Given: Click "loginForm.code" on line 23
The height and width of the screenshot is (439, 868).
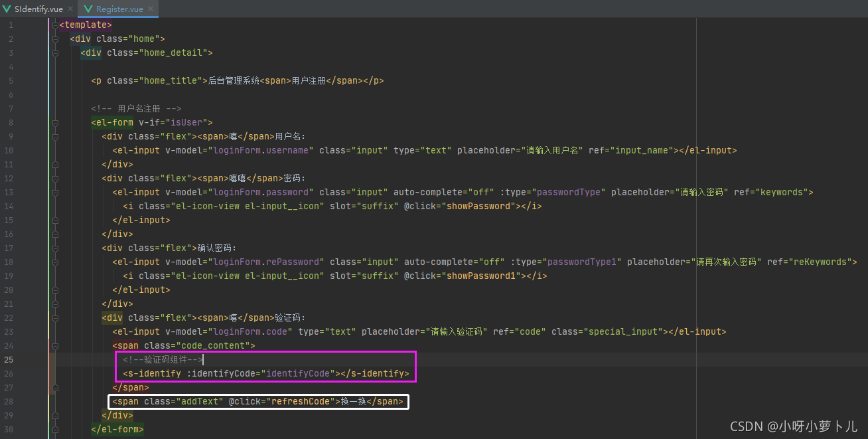Looking at the screenshot, I should [250, 332].
